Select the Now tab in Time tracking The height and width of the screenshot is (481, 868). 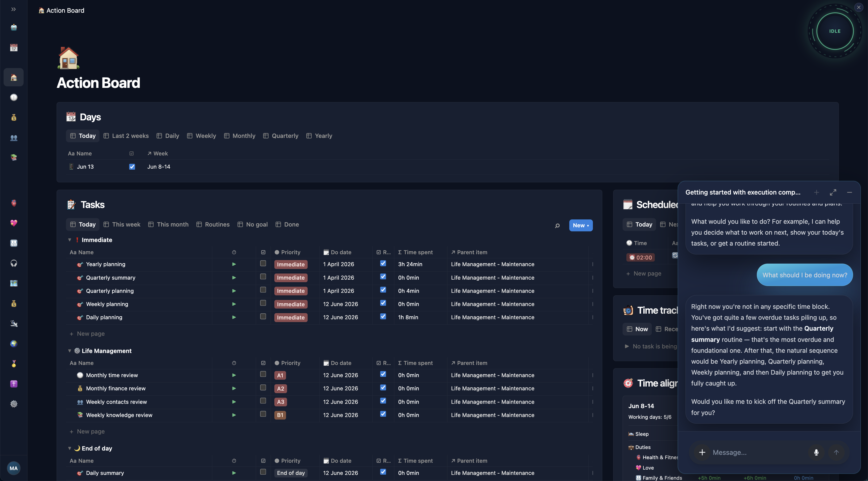[x=637, y=329]
